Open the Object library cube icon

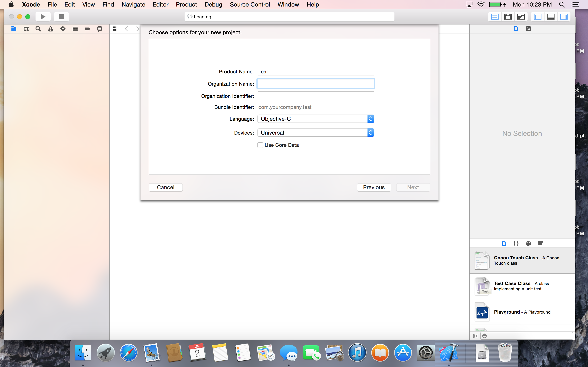coord(528,243)
